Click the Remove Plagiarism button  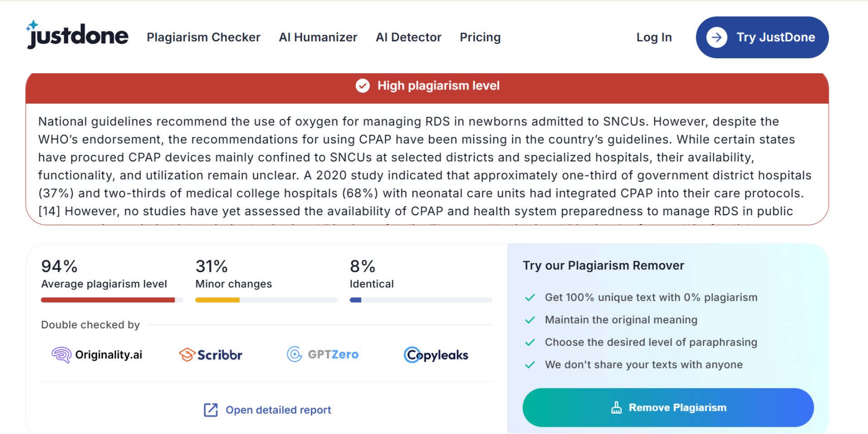click(x=668, y=408)
